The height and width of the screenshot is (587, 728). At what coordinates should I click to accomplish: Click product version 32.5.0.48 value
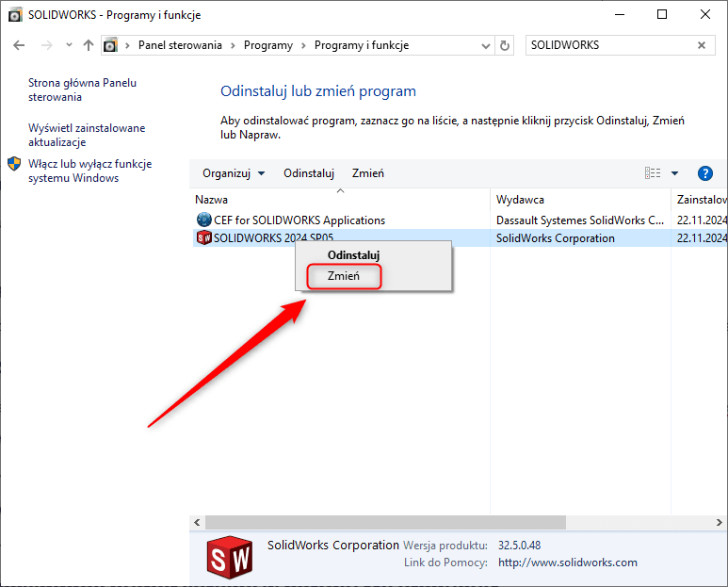pos(520,546)
